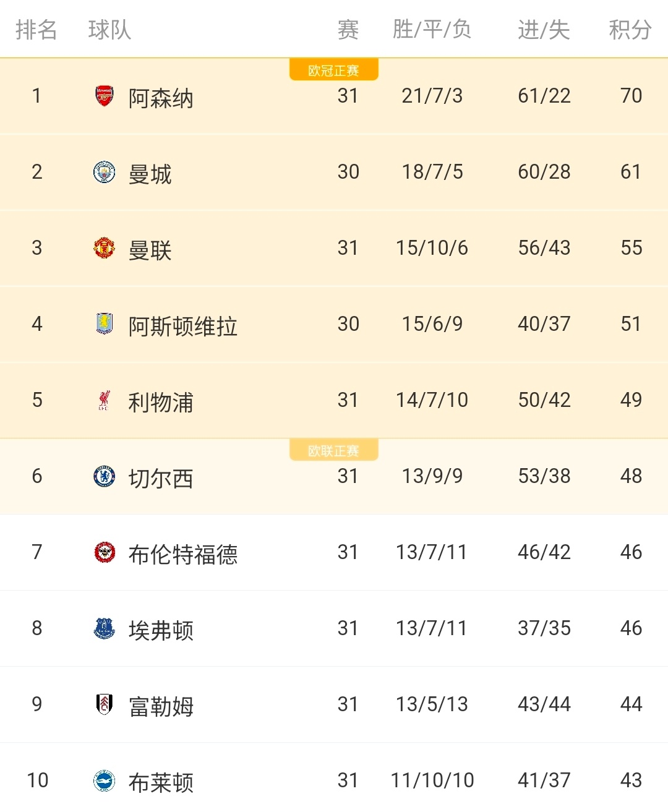Screen dimensions: 668x812
Task: Select the Manchester City club logo
Action: click(104, 172)
